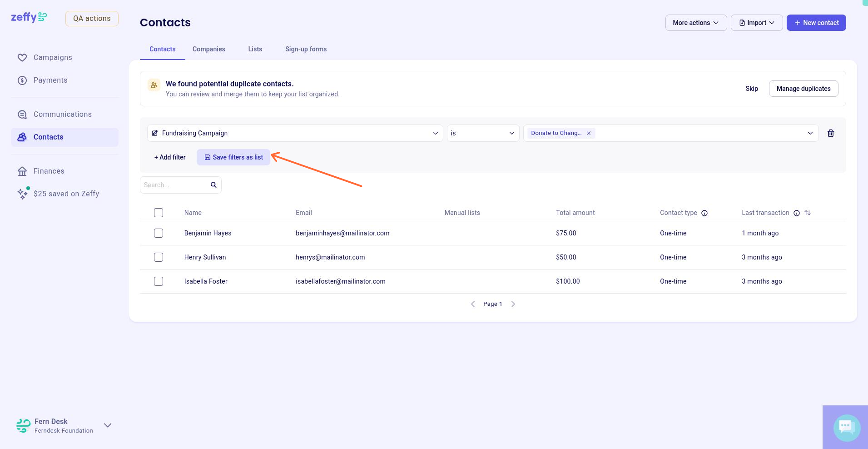
Task: Open the More actions dropdown
Action: pyautogui.click(x=696, y=23)
